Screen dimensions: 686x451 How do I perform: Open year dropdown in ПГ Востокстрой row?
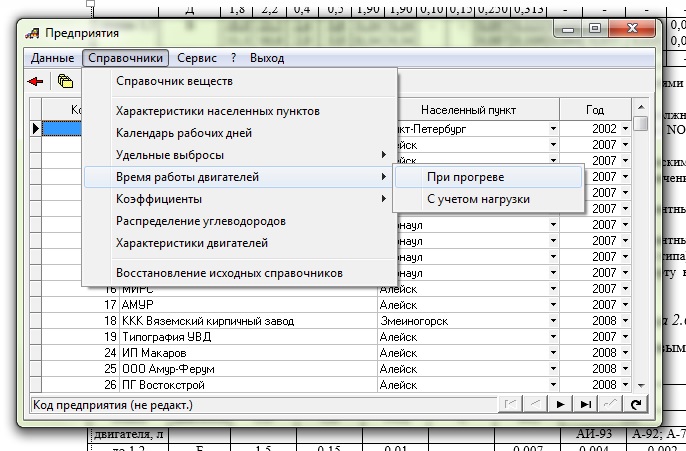pyautogui.click(x=625, y=385)
